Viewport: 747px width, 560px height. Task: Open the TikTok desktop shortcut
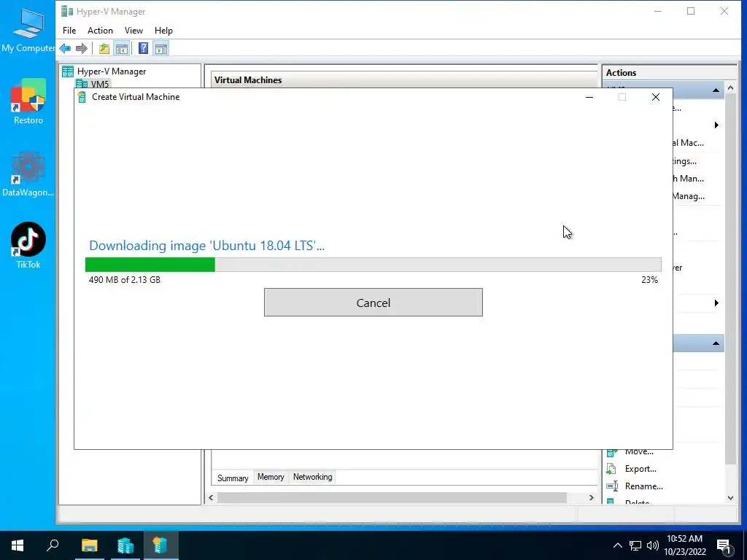click(28, 246)
